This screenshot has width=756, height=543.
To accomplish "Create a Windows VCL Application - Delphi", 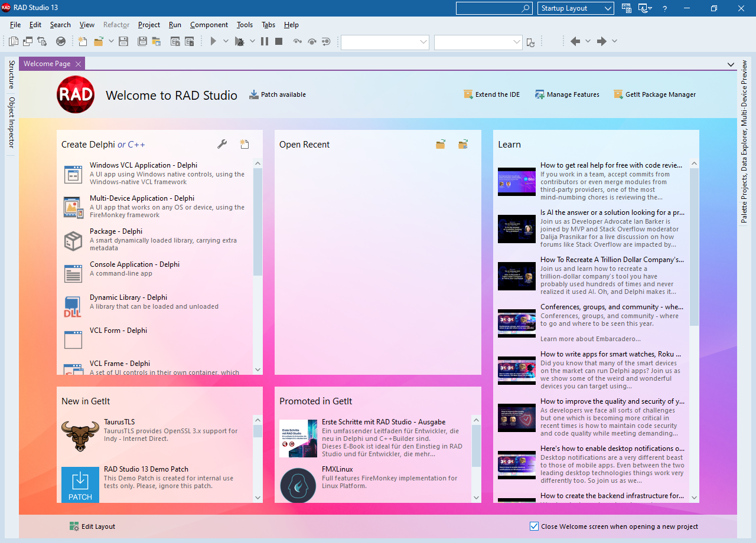I will tap(154, 174).
